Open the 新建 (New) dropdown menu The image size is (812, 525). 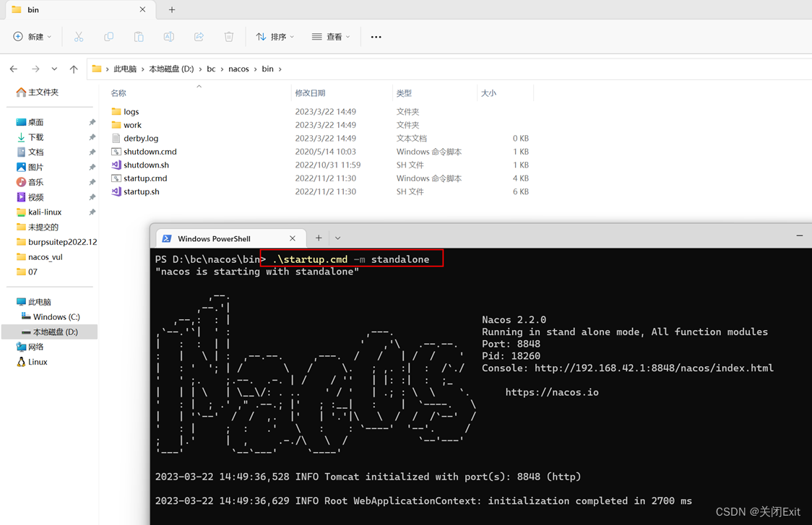tap(31, 37)
